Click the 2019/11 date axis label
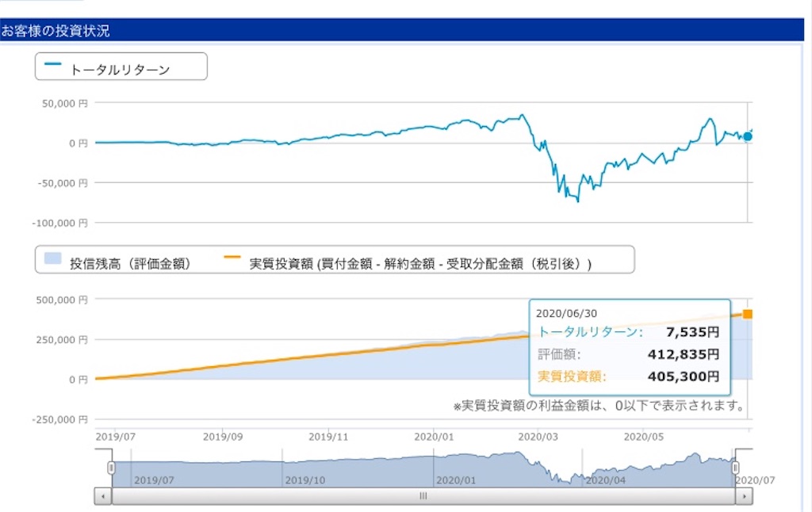812x512 pixels. coord(328,437)
